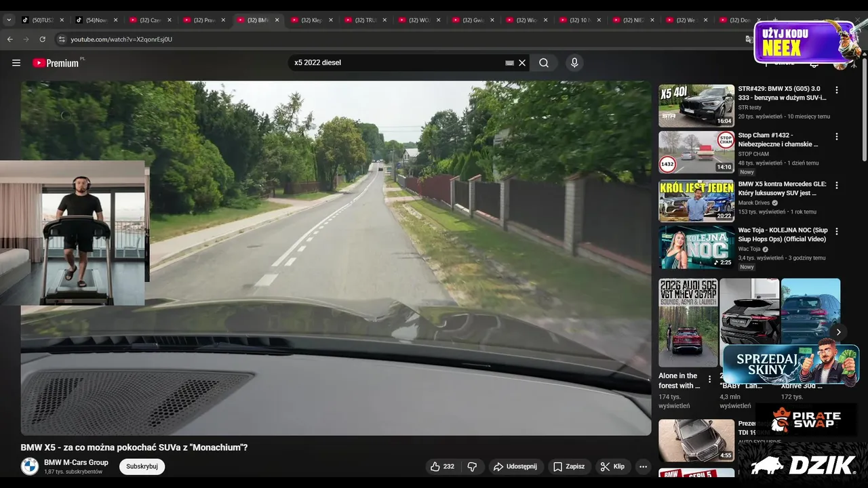The image size is (868, 488).
Task: Click the magnifier search button
Action: click(x=544, y=63)
